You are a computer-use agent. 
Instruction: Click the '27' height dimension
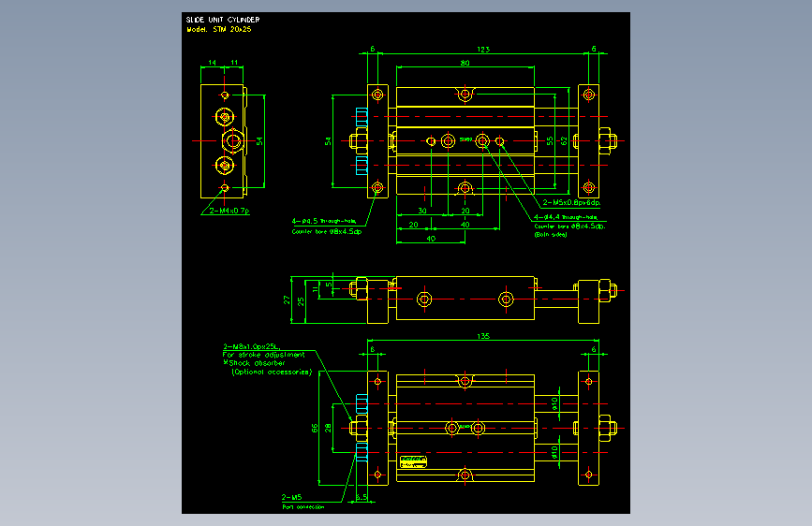tap(287, 300)
